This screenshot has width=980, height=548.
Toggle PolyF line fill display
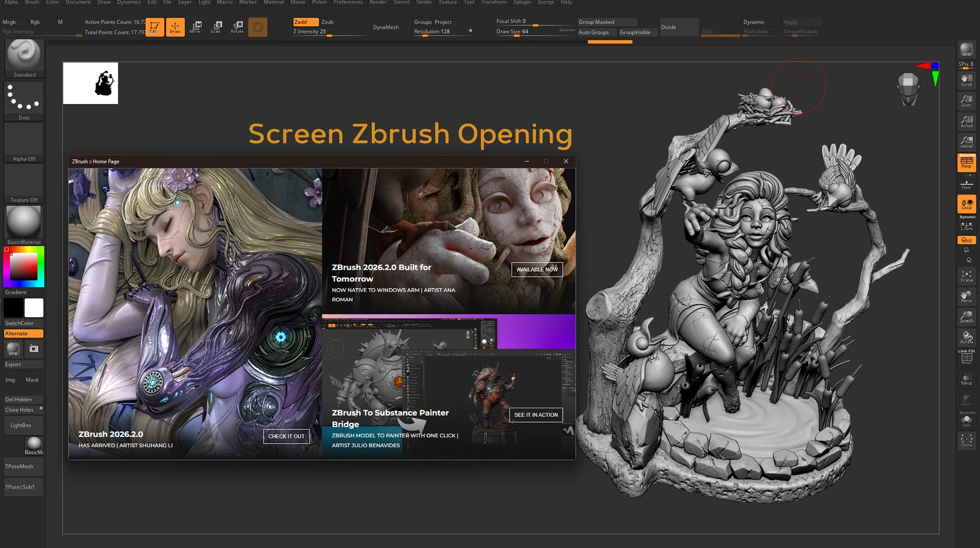966,358
